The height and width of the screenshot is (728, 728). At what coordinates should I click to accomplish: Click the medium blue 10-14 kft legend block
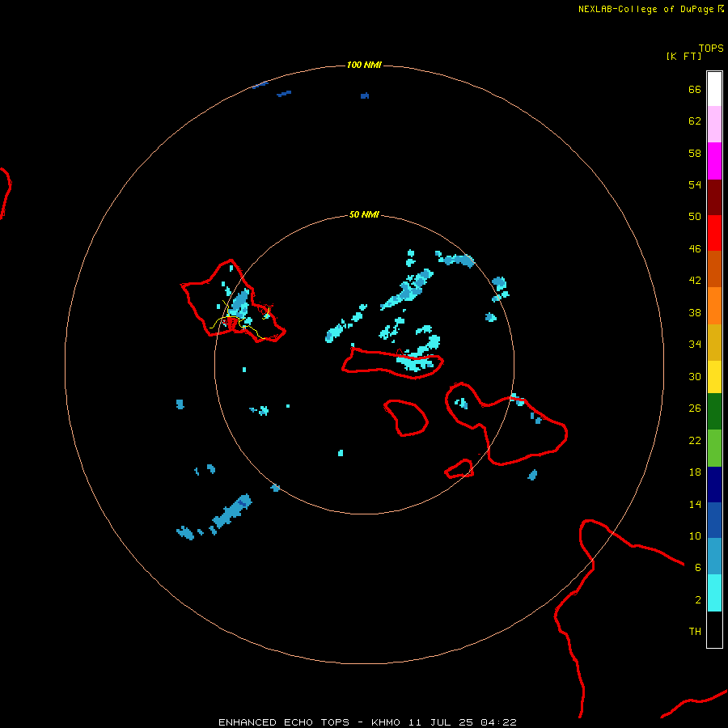714,520
